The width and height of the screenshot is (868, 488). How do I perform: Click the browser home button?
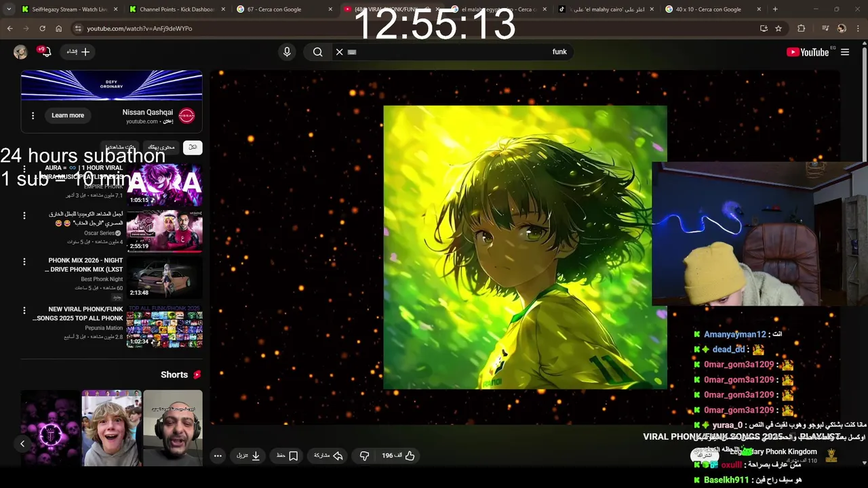[x=58, y=28]
